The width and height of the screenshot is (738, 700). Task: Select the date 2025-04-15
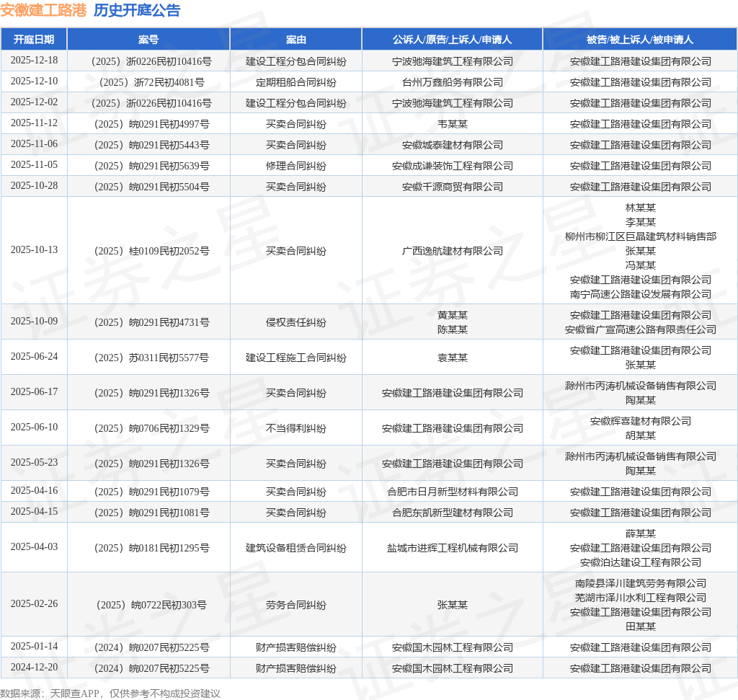point(34,512)
